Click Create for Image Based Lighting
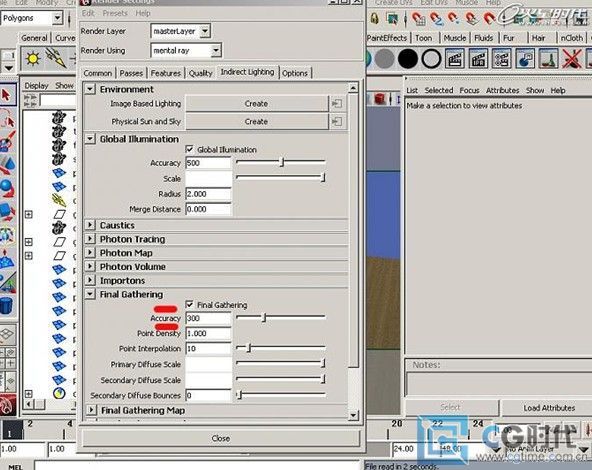 (x=256, y=103)
